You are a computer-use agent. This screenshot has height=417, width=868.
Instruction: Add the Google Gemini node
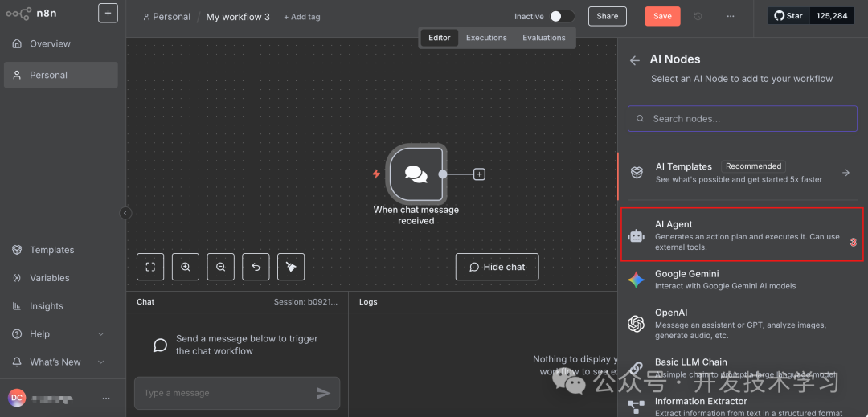coord(743,280)
